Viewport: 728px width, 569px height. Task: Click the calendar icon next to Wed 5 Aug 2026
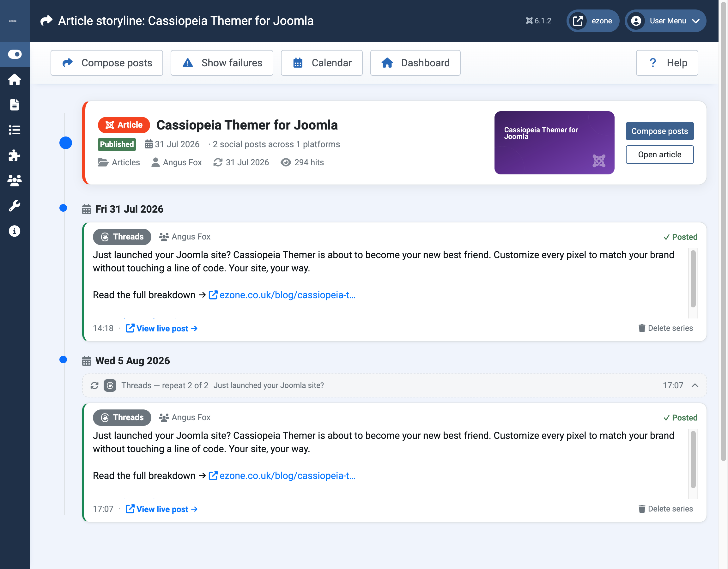pos(86,361)
